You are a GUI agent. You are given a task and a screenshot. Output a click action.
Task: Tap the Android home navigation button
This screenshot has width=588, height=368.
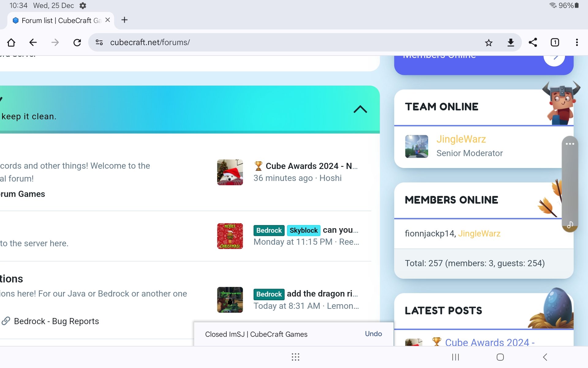pos(500,357)
